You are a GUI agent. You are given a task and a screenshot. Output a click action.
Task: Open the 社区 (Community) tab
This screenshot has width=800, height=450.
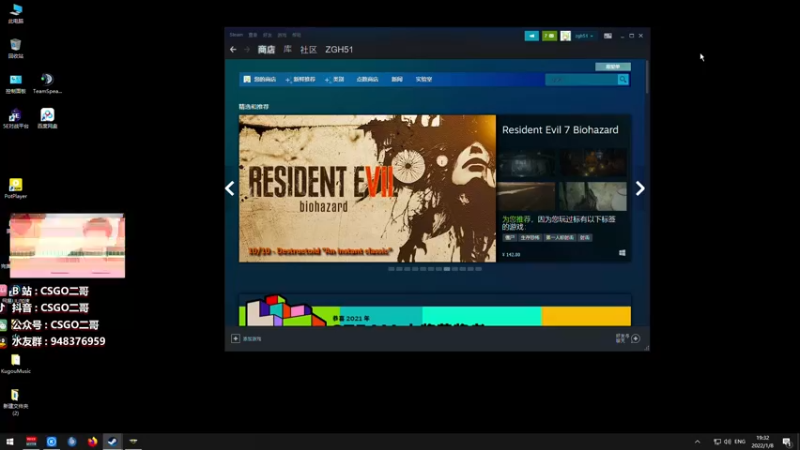pos(309,49)
